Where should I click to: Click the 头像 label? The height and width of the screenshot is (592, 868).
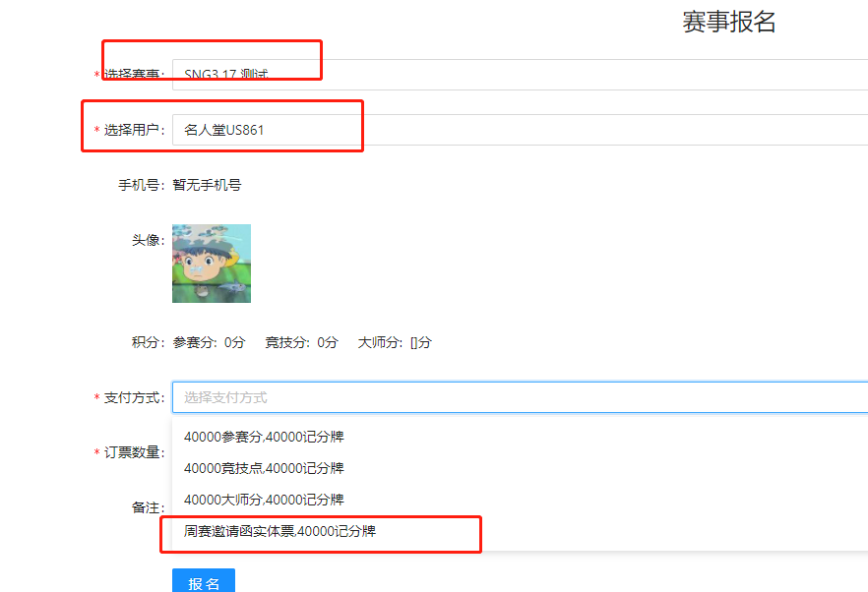[147, 240]
